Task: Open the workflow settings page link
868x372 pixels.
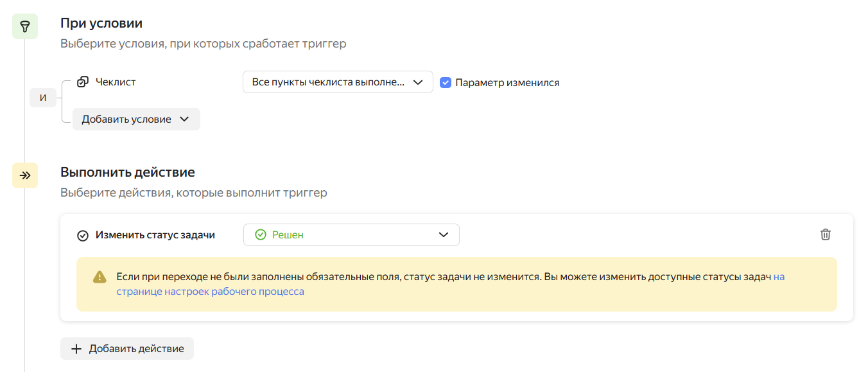Action: tap(210, 291)
